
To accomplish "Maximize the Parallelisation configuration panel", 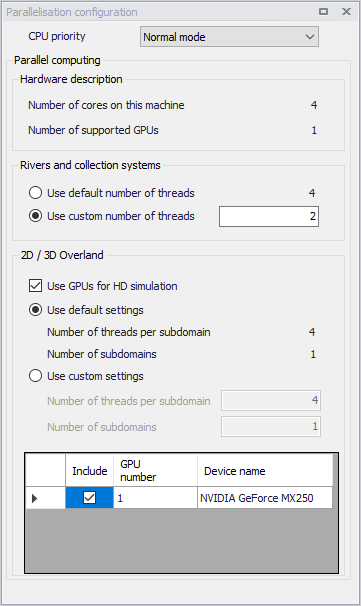I will [324, 12].
